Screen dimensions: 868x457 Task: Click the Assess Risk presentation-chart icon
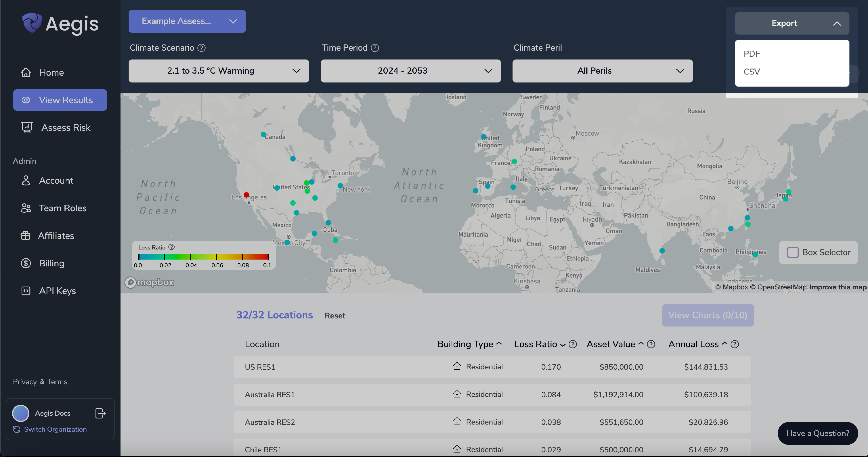click(27, 128)
